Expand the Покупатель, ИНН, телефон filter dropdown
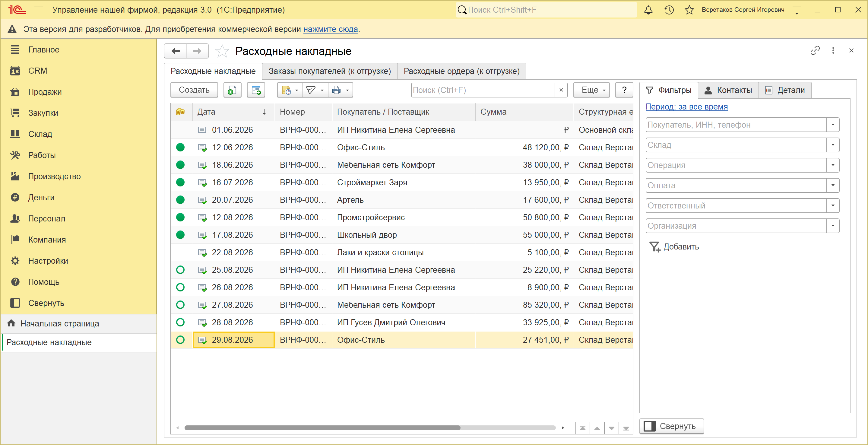This screenshot has width=868, height=445. [x=833, y=125]
